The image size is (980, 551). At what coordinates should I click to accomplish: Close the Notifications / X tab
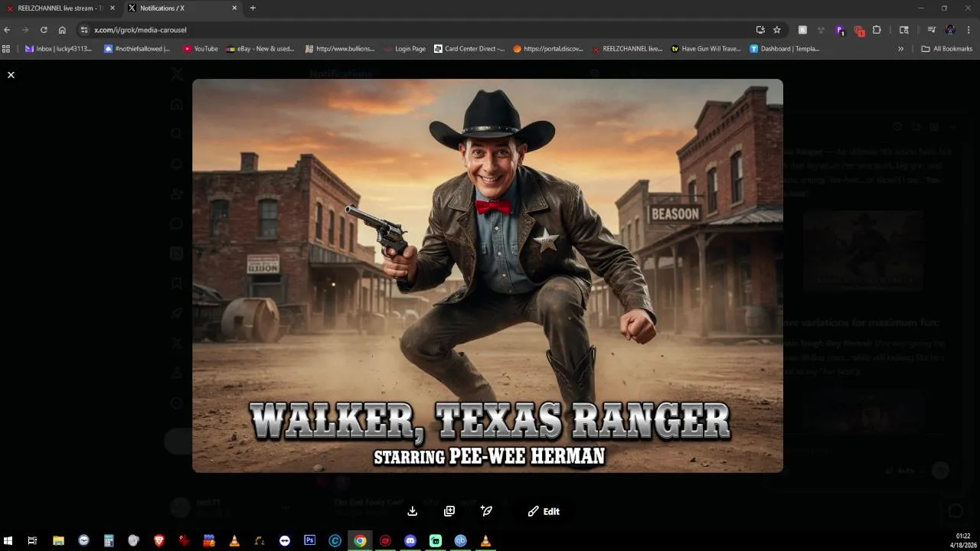point(234,8)
